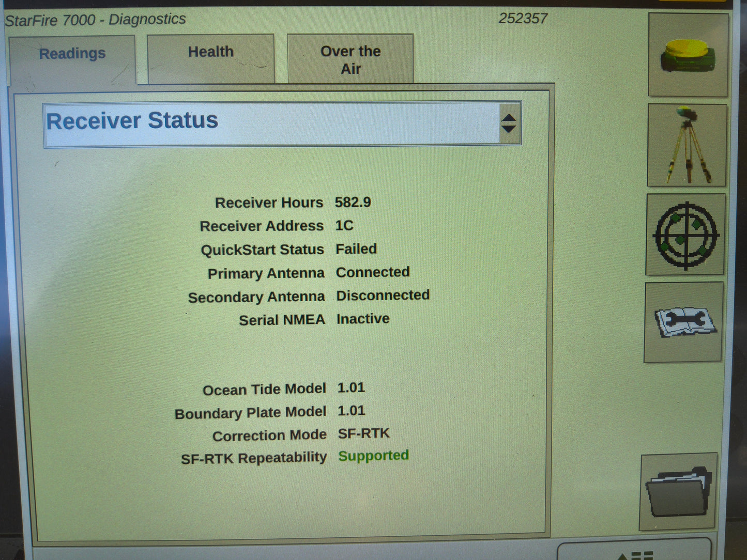
Task: Select the Receiver Hours value 582.9
Action: click(353, 202)
